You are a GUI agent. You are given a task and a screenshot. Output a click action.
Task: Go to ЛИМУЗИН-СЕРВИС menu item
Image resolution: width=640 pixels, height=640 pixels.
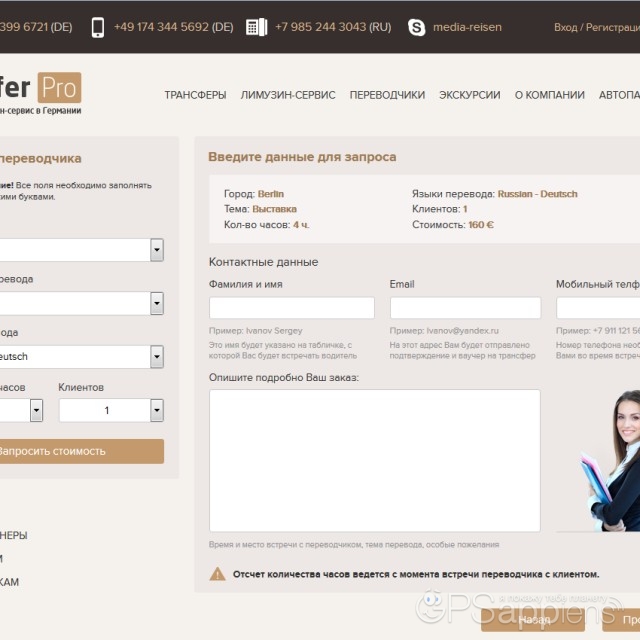[288, 95]
